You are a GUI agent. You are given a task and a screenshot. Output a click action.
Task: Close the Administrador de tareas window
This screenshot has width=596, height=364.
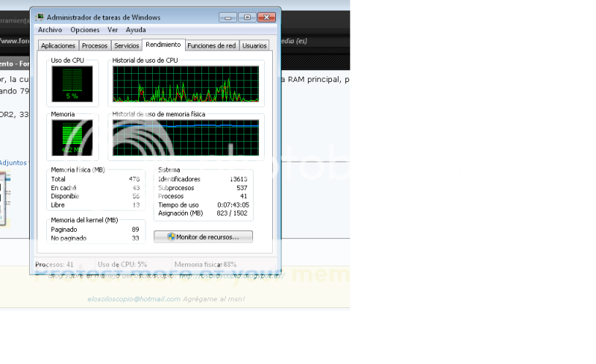click(x=266, y=17)
